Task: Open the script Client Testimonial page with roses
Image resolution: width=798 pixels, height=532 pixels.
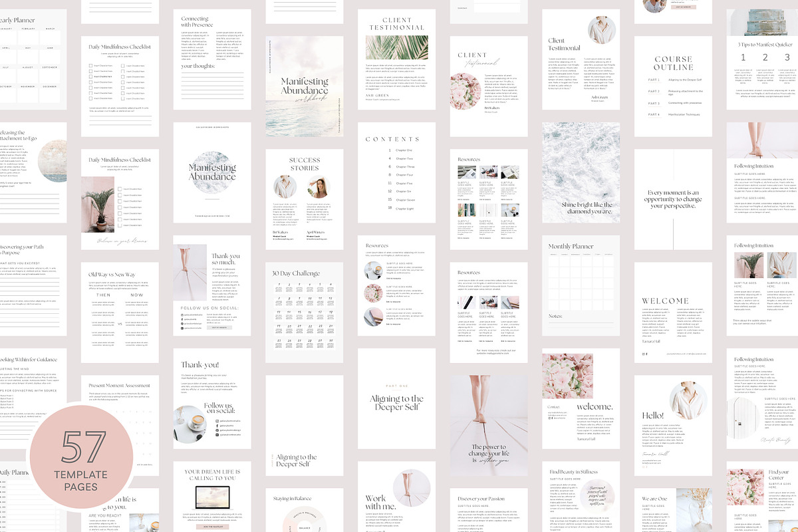Action: 489,86
